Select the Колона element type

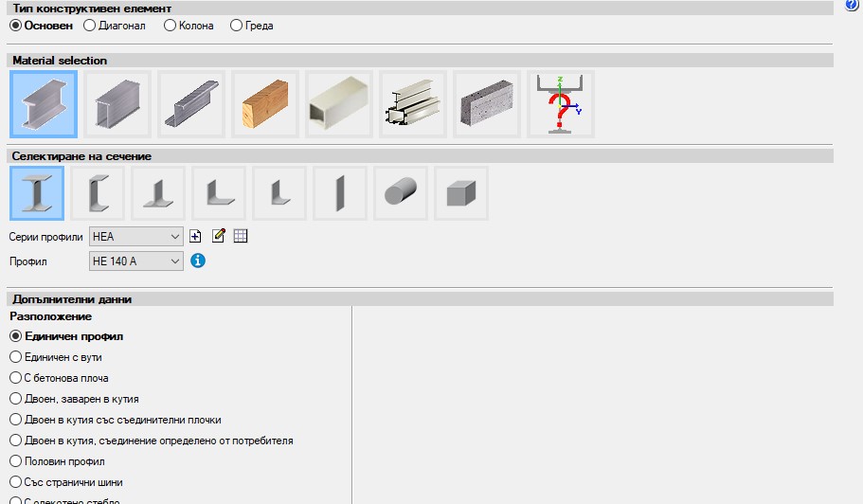pos(189,26)
